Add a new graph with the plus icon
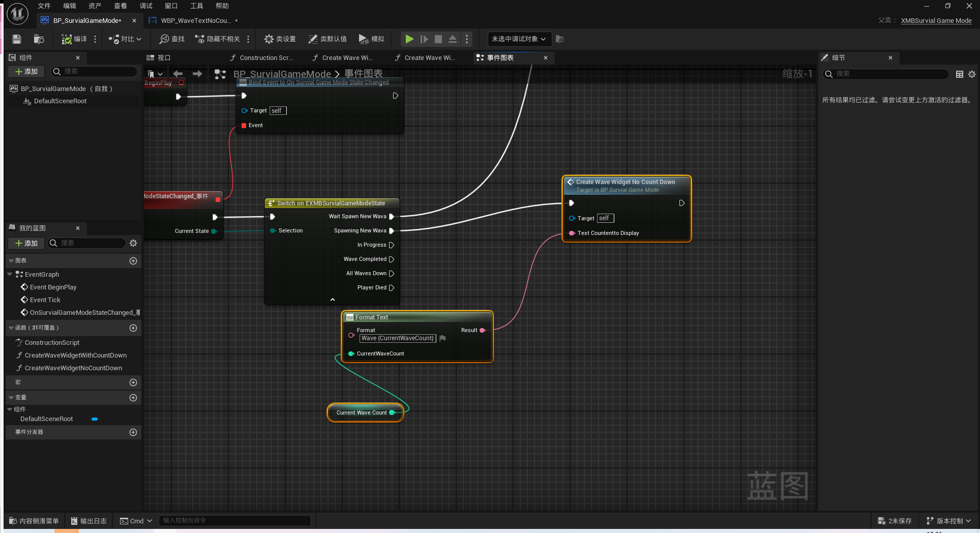 click(133, 261)
